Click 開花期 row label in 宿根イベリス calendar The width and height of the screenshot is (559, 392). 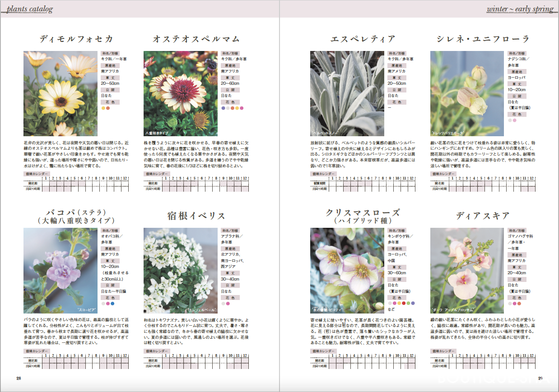153,361
